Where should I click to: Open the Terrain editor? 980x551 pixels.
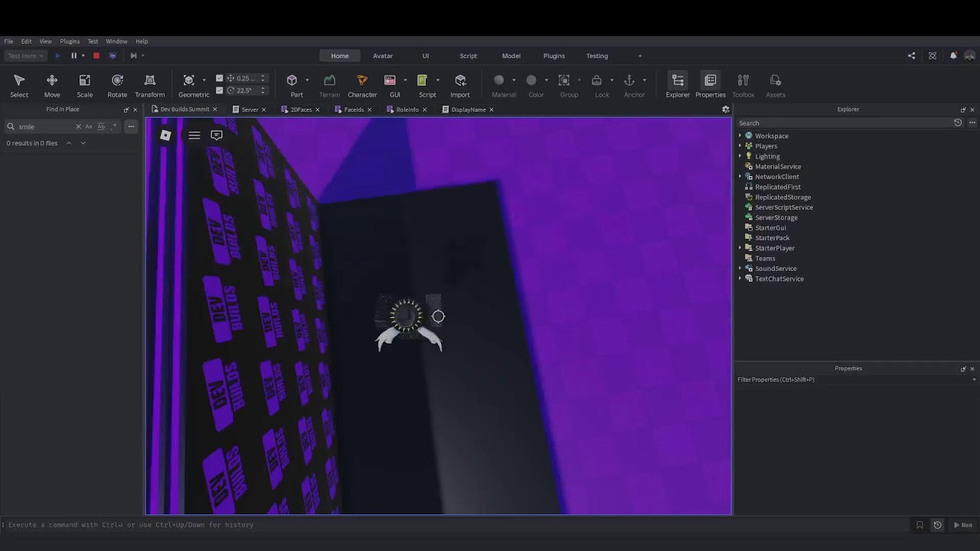coord(329,85)
